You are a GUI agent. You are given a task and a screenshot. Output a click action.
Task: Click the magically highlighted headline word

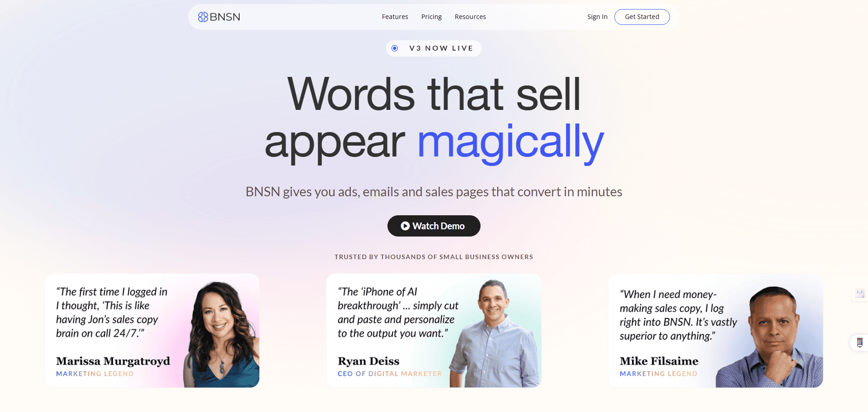click(x=510, y=142)
